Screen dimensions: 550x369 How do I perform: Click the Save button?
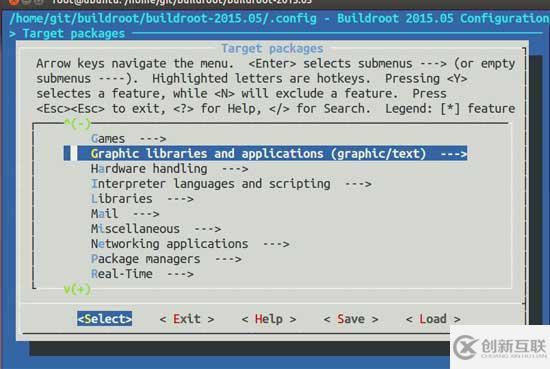click(x=351, y=319)
